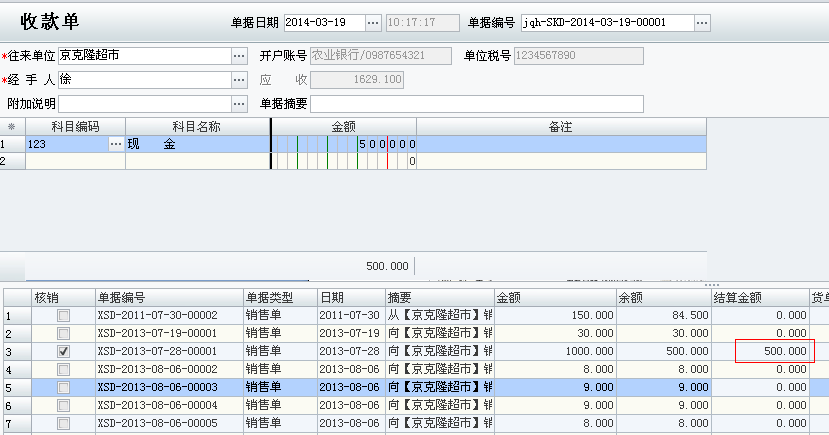Click the empty 单据摘要 field
This screenshot has width=829, height=435.
477,104
